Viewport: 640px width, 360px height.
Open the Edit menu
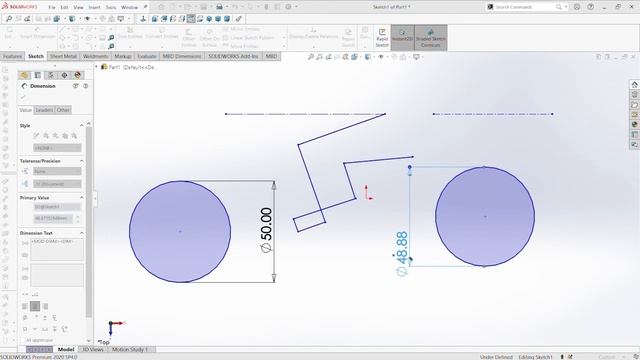pos(64,7)
